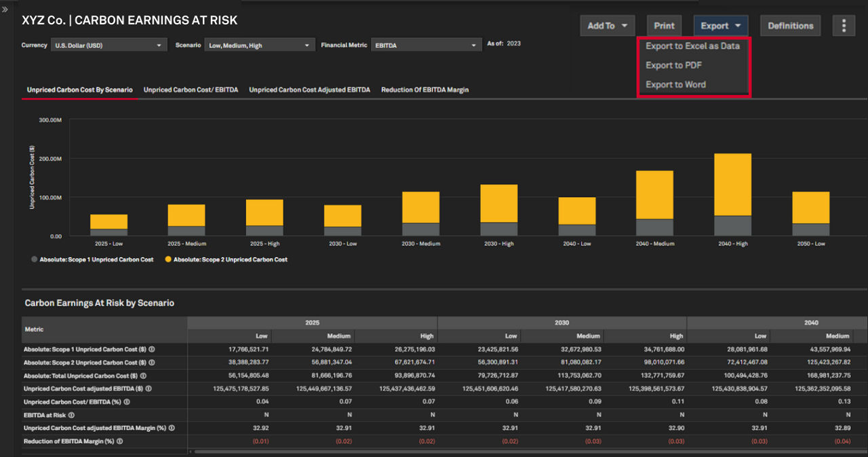The width and height of the screenshot is (868, 457).
Task: Click the Print button
Action: [664, 26]
